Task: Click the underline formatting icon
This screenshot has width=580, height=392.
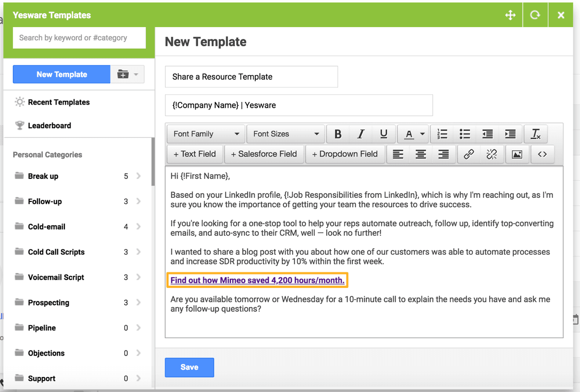Action: click(x=384, y=134)
